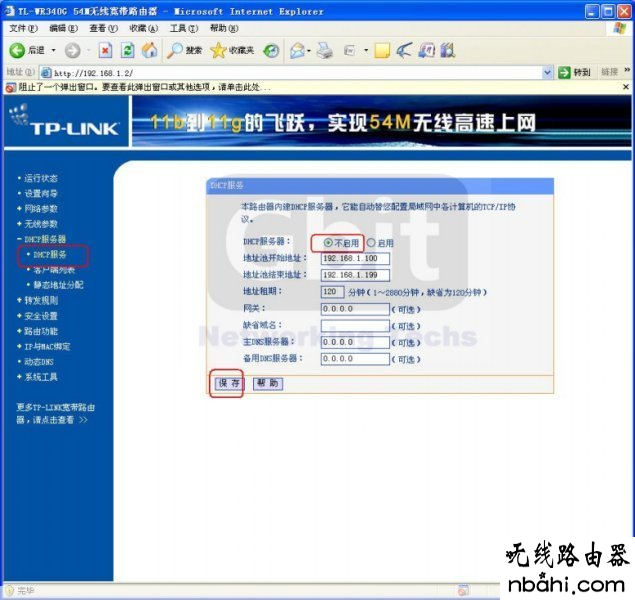Screen dimensions: 635x600
Task: Click the 帮助 button below the form
Action: 268,383
